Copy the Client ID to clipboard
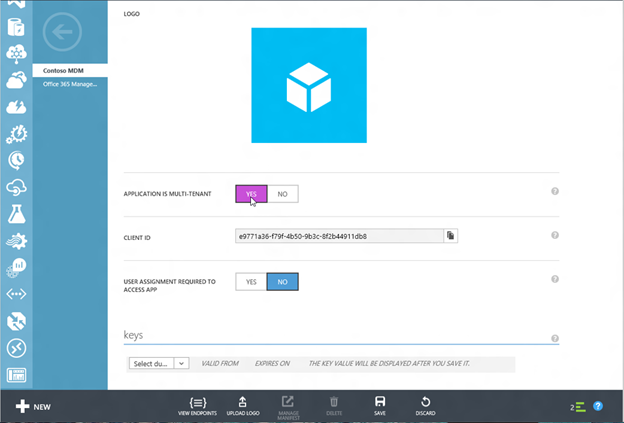Viewport: 624px width, 423px height. click(x=451, y=236)
